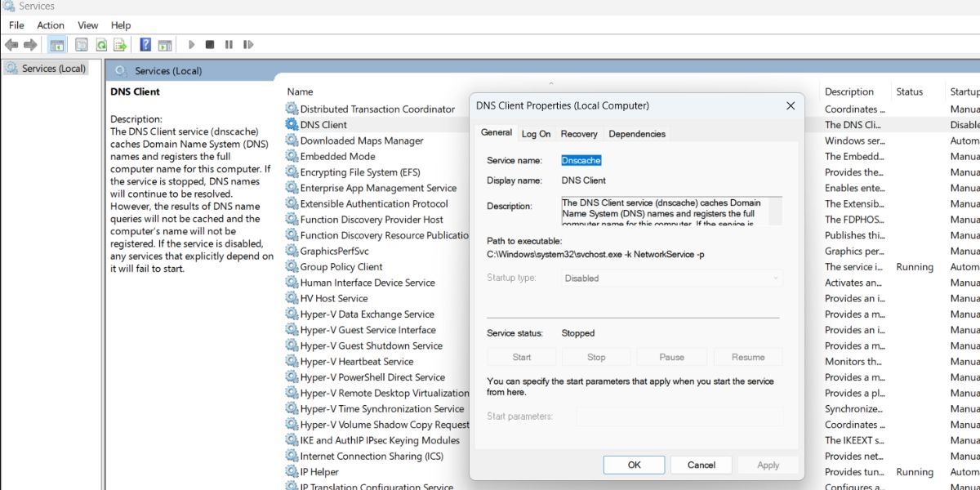Open the Properties toolbar icon
Viewport: 980px width, 490px height.
82,45
